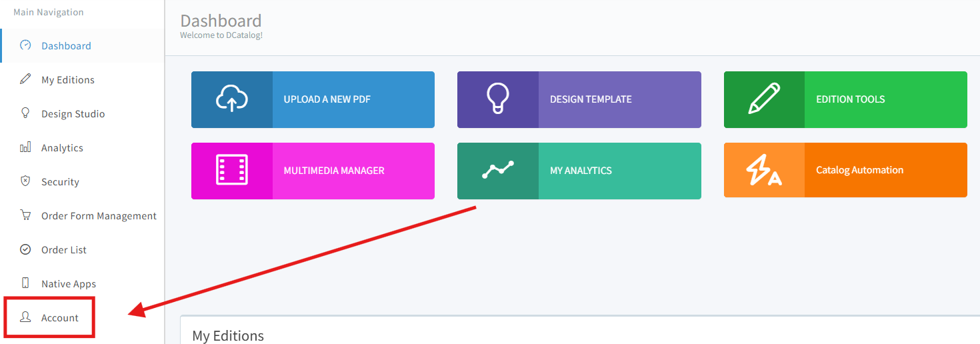Click the cloud upload icon
The width and height of the screenshot is (980, 344).
point(231,99)
